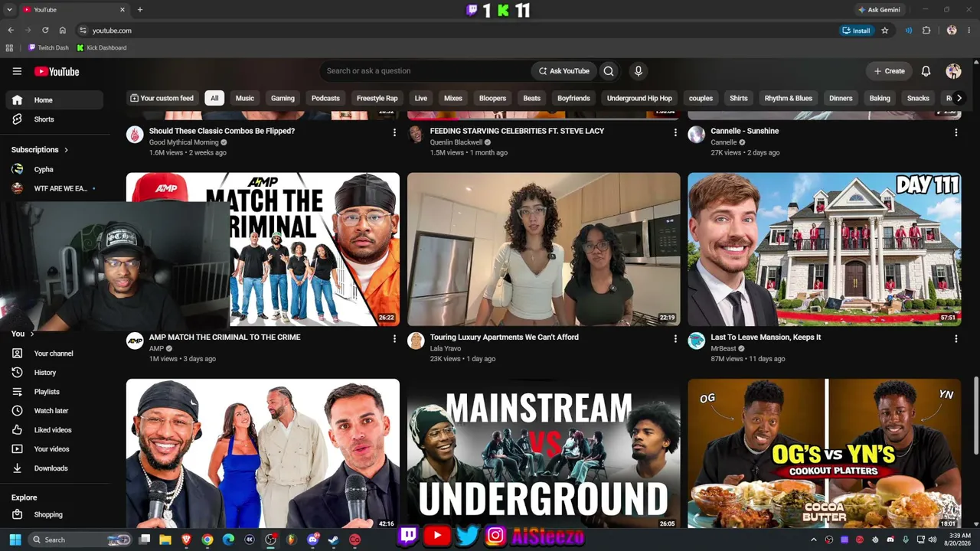Open the Windows Start menu
The width and height of the screenshot is (980, 551).
[15, 540]
